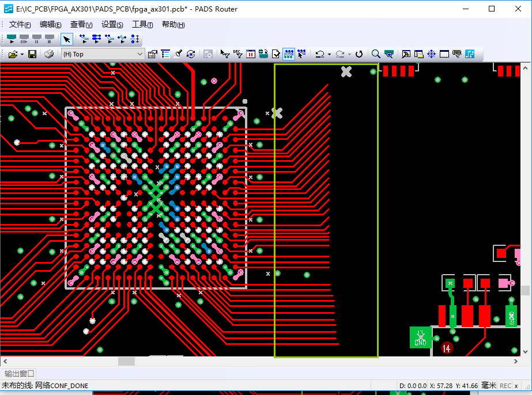The width and height of the screenshot is (532, 395).
Task: Click the Undo arrow icon
Action: (320, 54)
